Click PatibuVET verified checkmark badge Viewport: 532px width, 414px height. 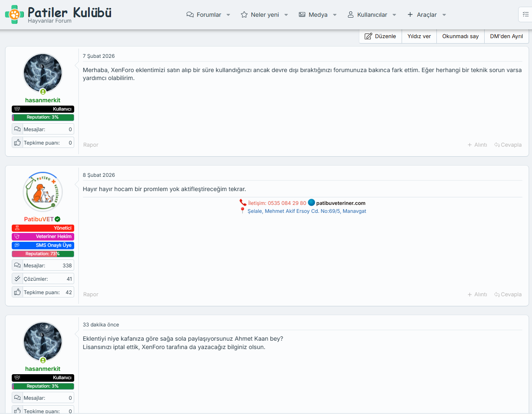click(x=57, y=219)
